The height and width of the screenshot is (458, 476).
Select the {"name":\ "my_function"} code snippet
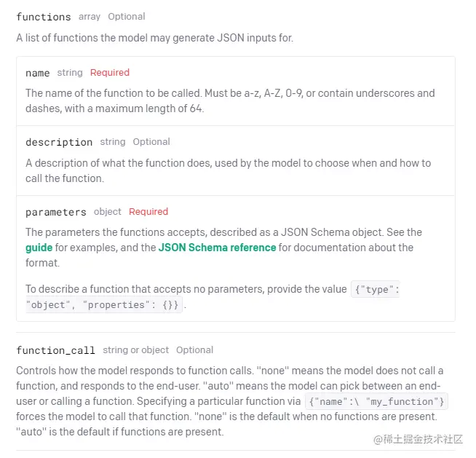(376, 401)
